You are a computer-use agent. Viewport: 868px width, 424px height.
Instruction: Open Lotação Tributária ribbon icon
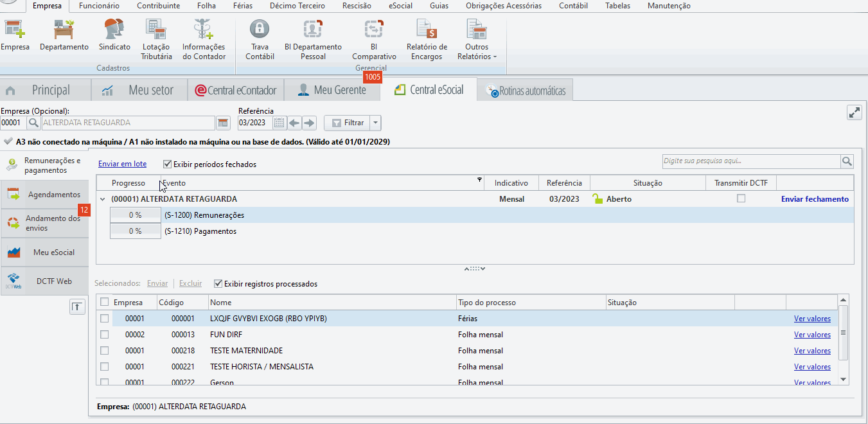[156, 30]
